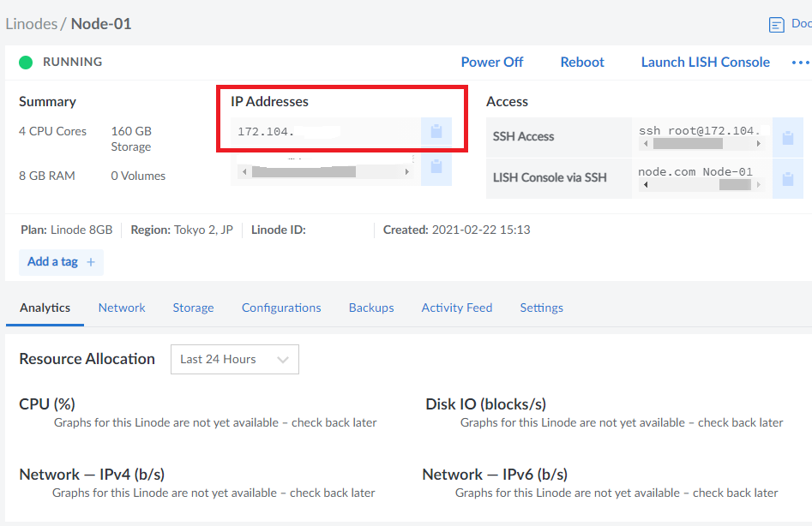Open the three-dot more actions menu
The image size is (812, 526).
coord(800,63)
